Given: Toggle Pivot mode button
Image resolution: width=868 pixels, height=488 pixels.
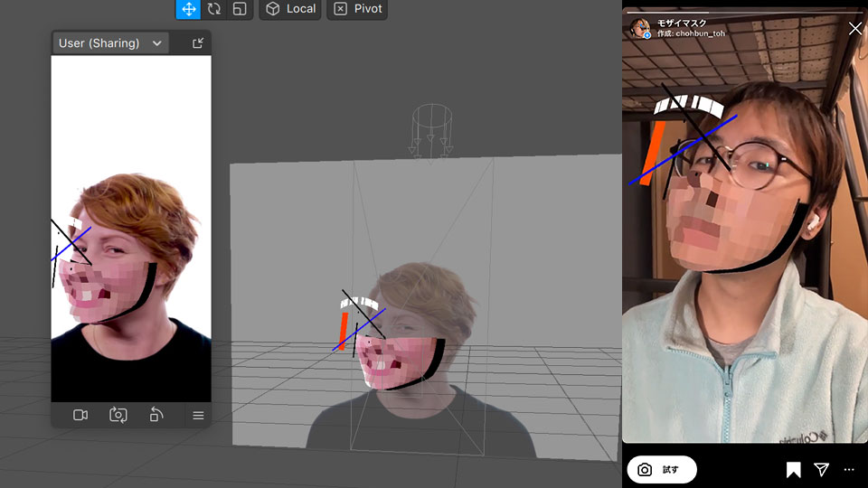Looking at the screenshot, I should tap(356, 9).
